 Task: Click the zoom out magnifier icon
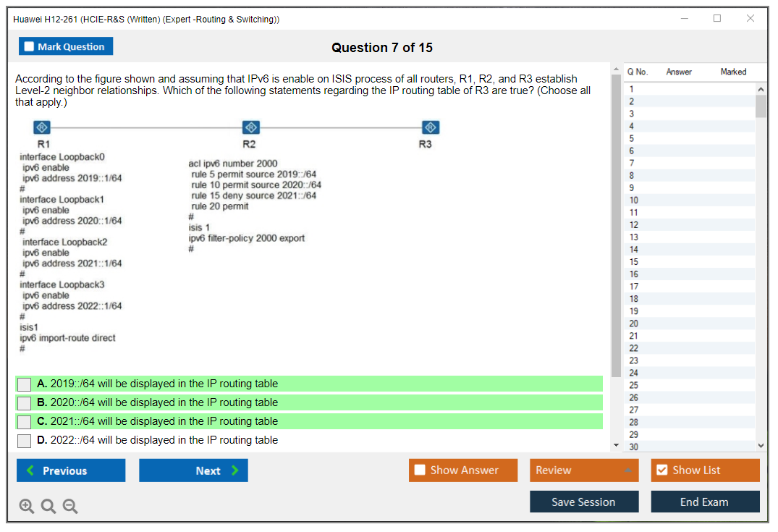click(x=70, y=507)
